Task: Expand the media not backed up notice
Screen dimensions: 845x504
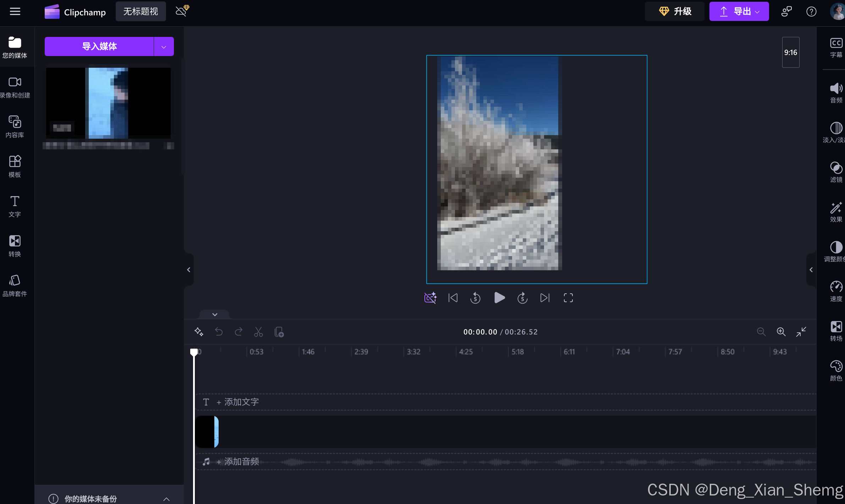Action: click(x=166, y=499)
